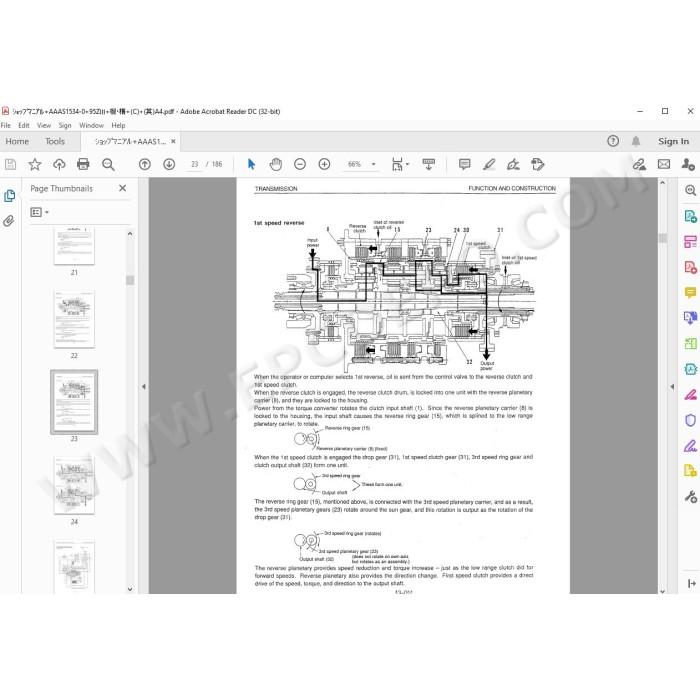Share with others person icon
700x700 pixels.
[x=688, y=164]
